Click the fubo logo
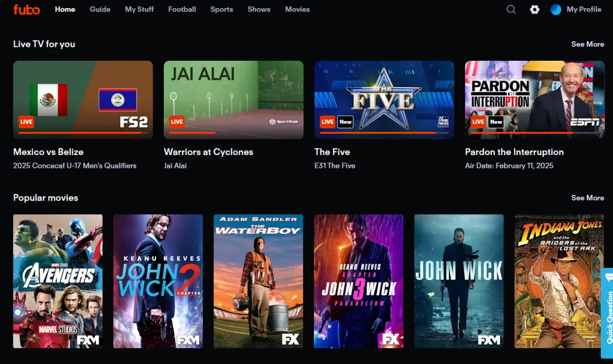This screenshot has width=613, height=364. point(26,9)
